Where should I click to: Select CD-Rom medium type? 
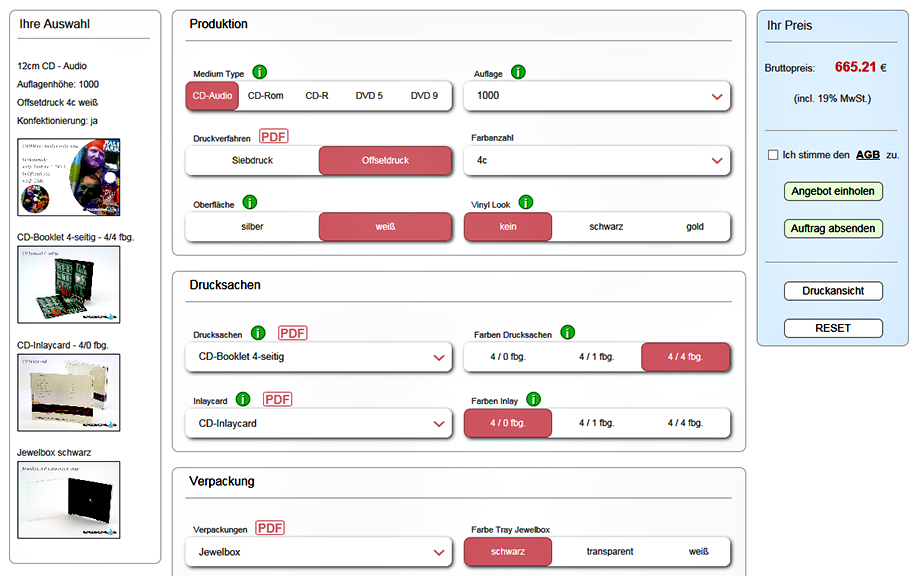[265, 96]
